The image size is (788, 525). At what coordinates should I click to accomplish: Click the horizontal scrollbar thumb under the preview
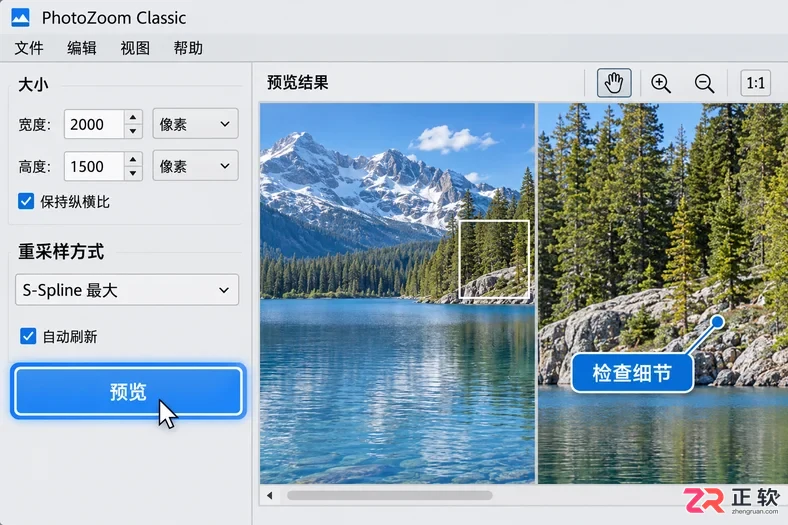click(x=389, y=495)
